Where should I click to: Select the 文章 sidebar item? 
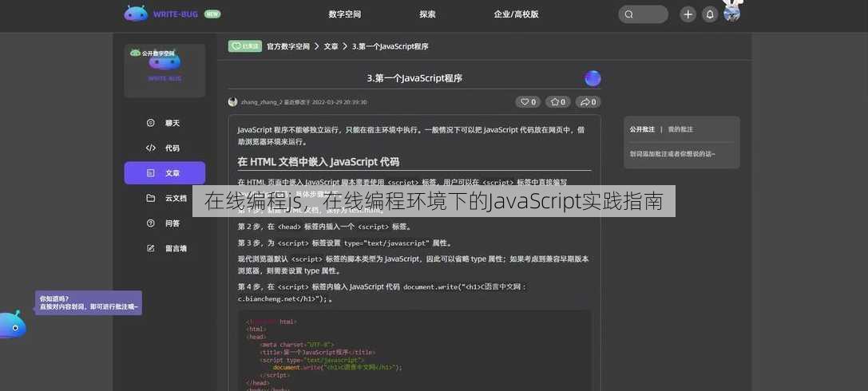point(164,173)
